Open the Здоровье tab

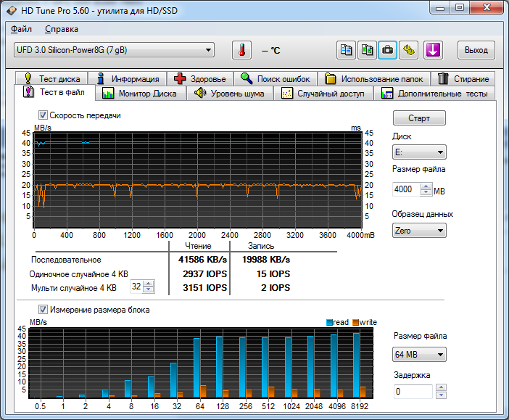(x=200, y=78)
